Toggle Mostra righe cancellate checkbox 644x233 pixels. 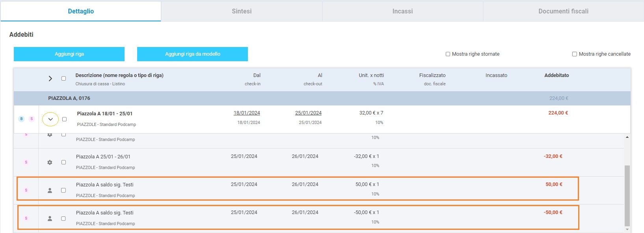(575, 54)
